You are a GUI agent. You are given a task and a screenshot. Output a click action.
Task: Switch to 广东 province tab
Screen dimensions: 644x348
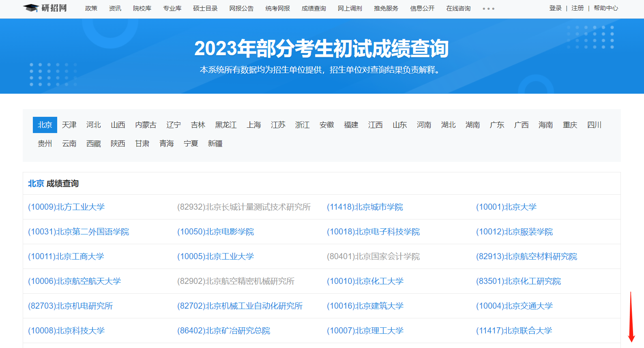click(497, 125)
